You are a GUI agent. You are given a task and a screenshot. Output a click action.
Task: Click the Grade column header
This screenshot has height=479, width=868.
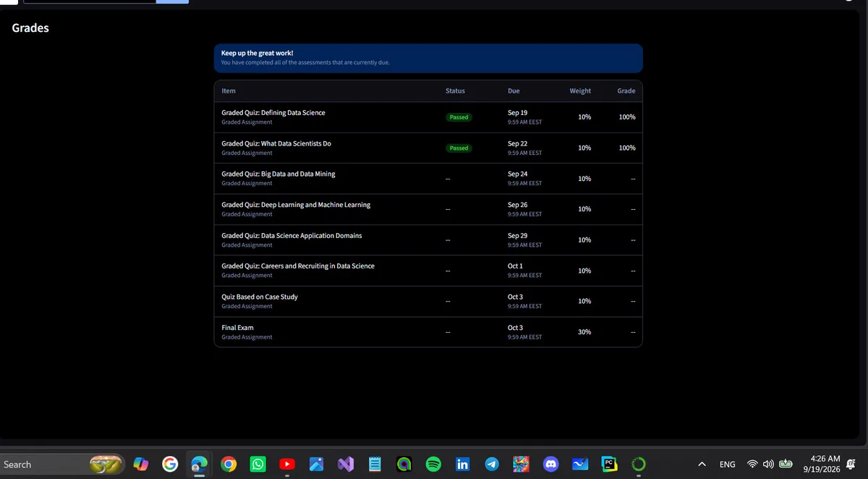click(x=626, y=91)
